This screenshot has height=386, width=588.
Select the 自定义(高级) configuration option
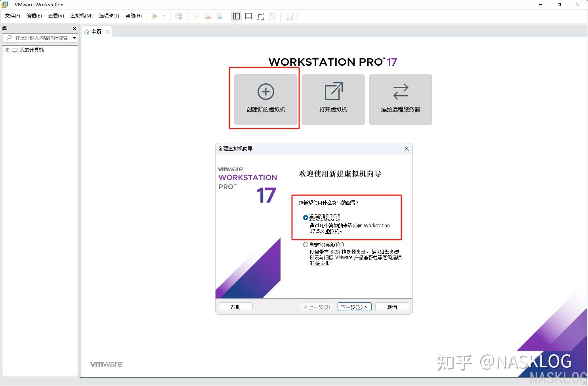pos(305,244)
